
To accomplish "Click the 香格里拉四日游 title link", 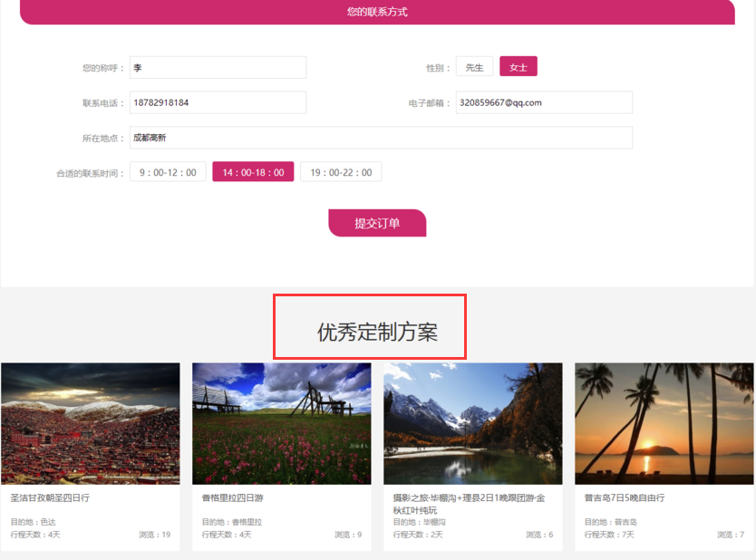I will (232, 498).
